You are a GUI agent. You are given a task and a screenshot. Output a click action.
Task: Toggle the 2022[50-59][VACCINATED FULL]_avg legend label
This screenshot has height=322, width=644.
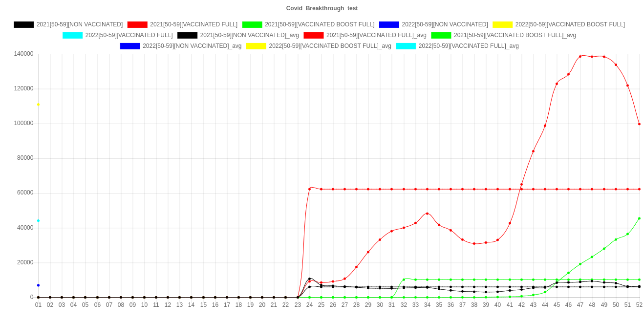(x=468, y=46)
